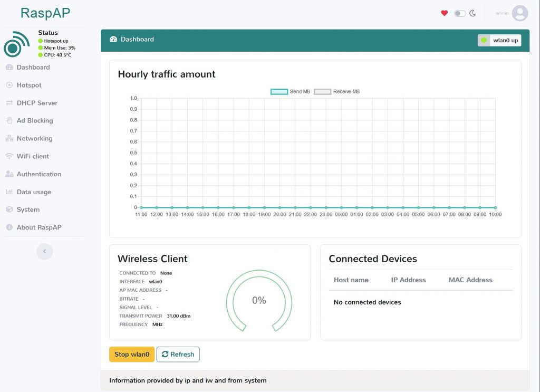Click the Dashboard gauge icon in sidebar
Viewport: 540px width, 392px height.
9,68
